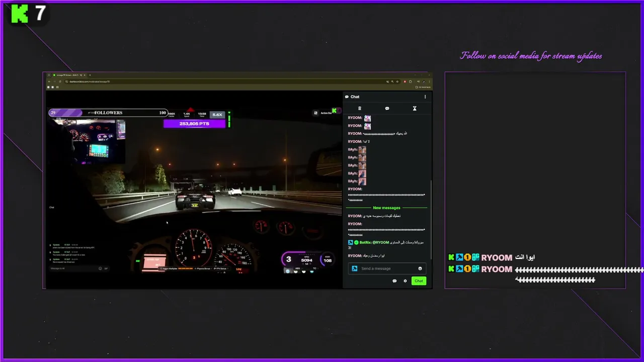Viewport: 644px width, 362px height.
Task: Click the emoji icon in in-game chat
Action: click(x=100, y=268)
